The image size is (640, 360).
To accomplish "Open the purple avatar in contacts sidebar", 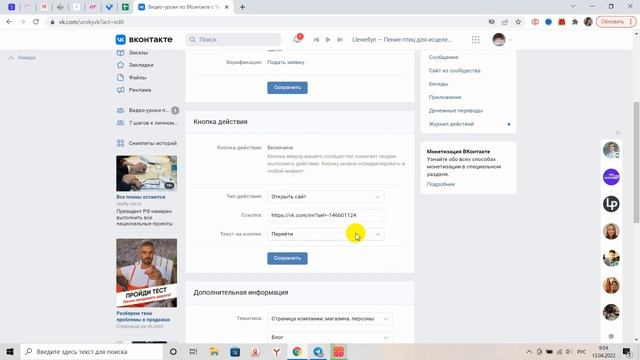I will (x=611, y=177).
